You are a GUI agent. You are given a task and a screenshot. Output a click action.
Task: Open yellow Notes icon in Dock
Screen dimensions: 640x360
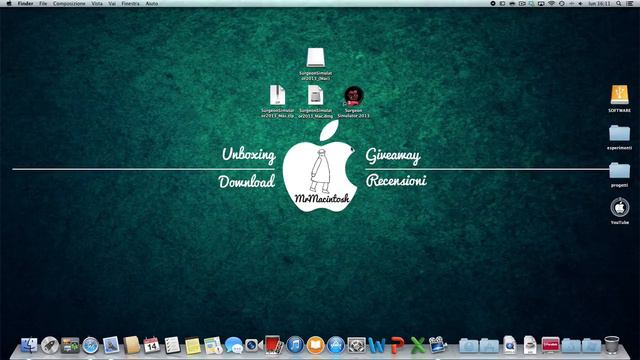(x=193, y=345)
